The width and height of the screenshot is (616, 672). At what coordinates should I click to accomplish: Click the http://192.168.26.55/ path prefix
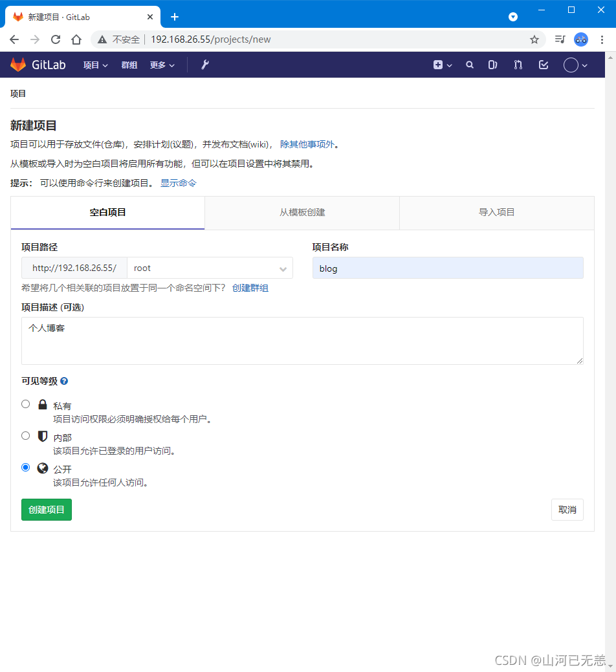point(74,268)
